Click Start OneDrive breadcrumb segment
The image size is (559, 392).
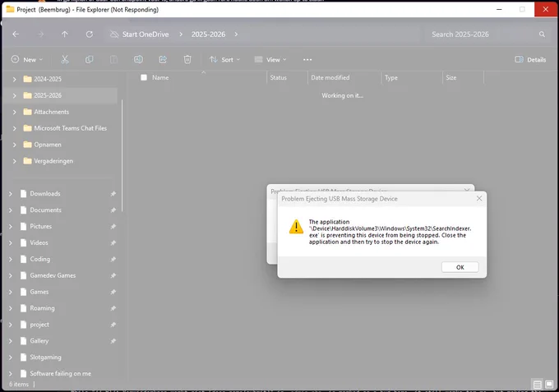[x=146, y=35]
